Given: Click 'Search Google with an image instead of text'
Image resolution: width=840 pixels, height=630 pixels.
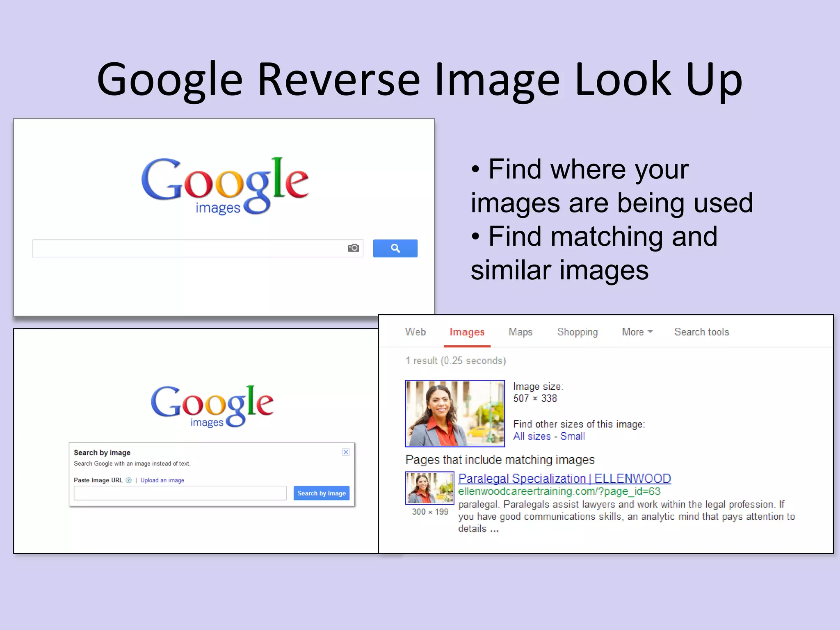Looking at the screenshot, I should click(x=132, y=463).
